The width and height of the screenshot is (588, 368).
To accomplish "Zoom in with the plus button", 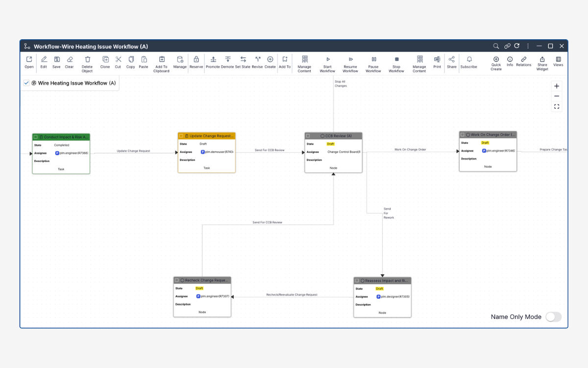I will 557,86.
